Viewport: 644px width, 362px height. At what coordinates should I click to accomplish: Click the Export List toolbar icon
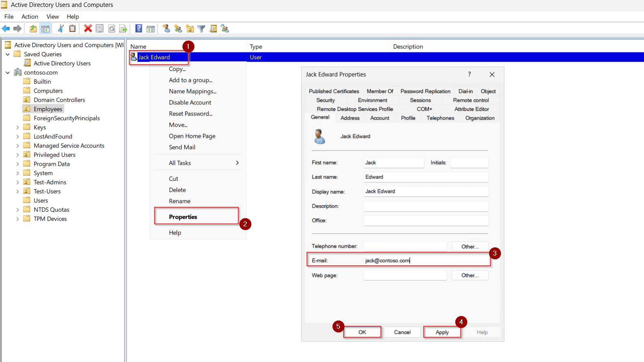123,28
